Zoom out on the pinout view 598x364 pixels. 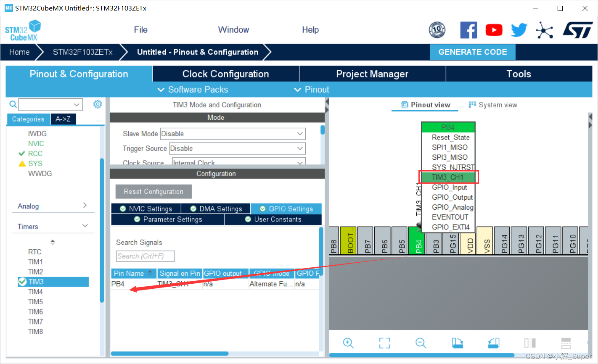click(421, 343)
